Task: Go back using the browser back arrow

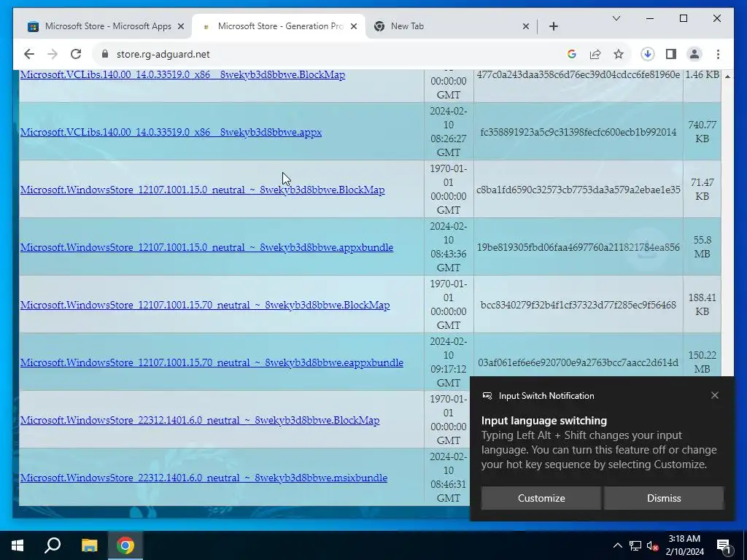Action: tap(29, 54)
